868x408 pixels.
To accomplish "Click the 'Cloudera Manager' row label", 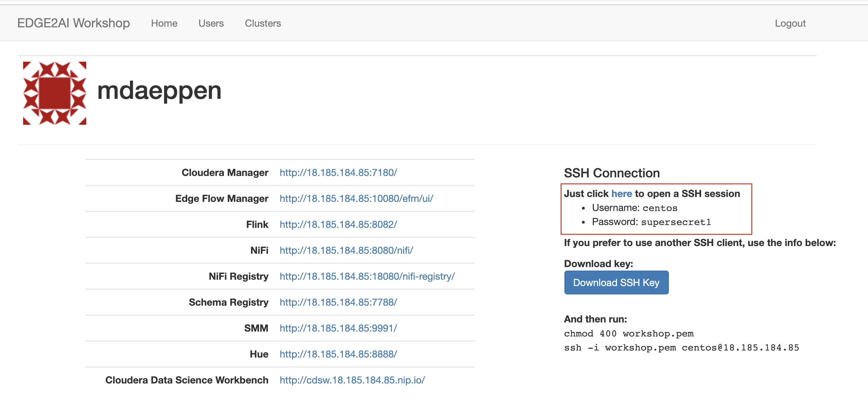I will pyautogui.click(x=225, y=172).
